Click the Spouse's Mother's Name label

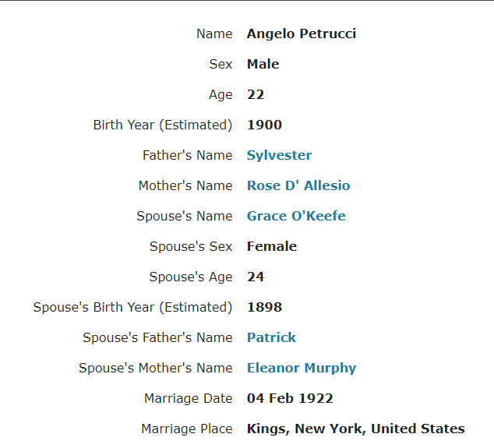156,368
